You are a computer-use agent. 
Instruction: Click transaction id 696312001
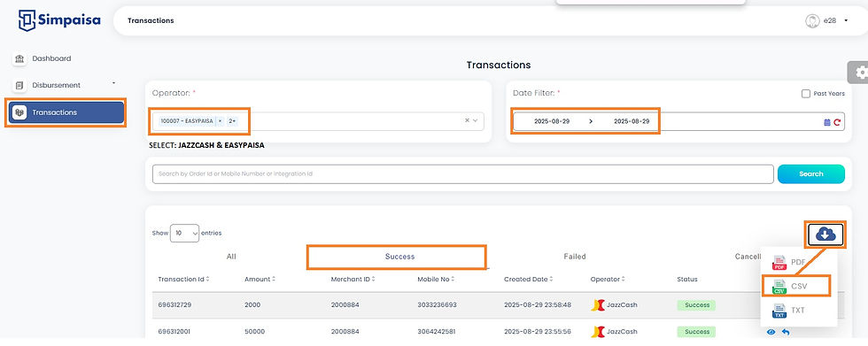174,332
